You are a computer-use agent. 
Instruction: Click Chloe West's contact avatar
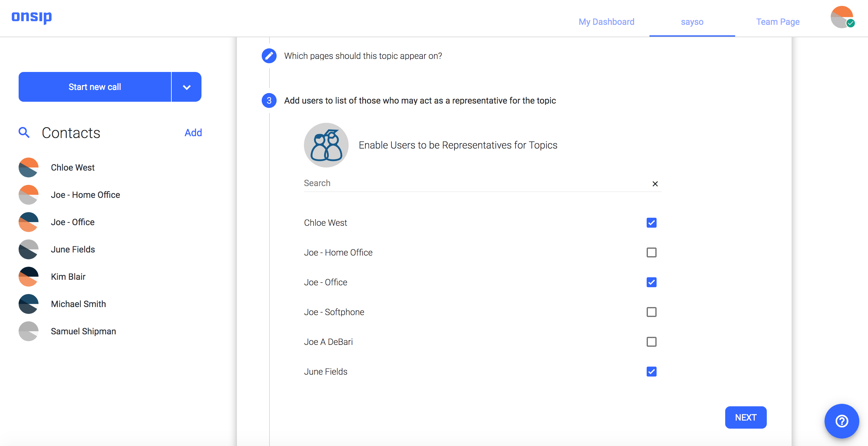[x=28, y=167]
